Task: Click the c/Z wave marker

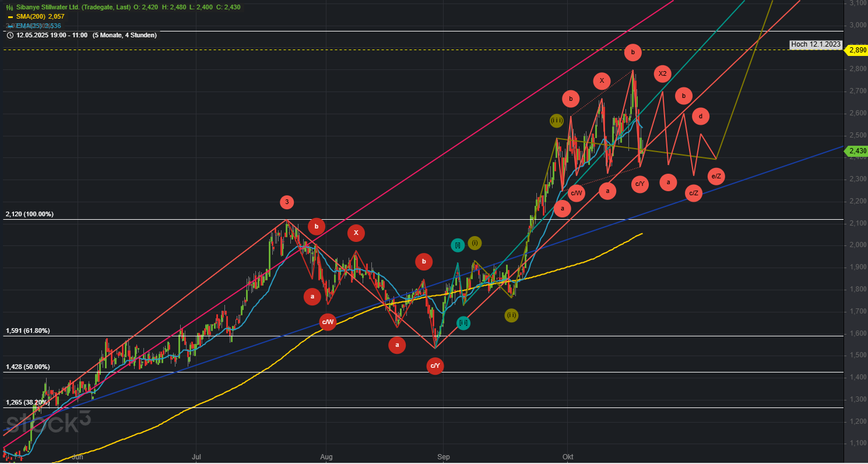Action: coord(694,193)
